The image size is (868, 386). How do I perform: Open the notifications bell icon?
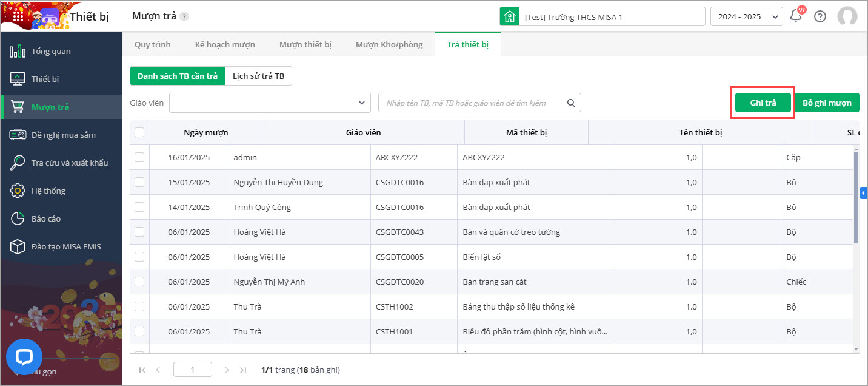pyautogui.click(x=796, y=16)
